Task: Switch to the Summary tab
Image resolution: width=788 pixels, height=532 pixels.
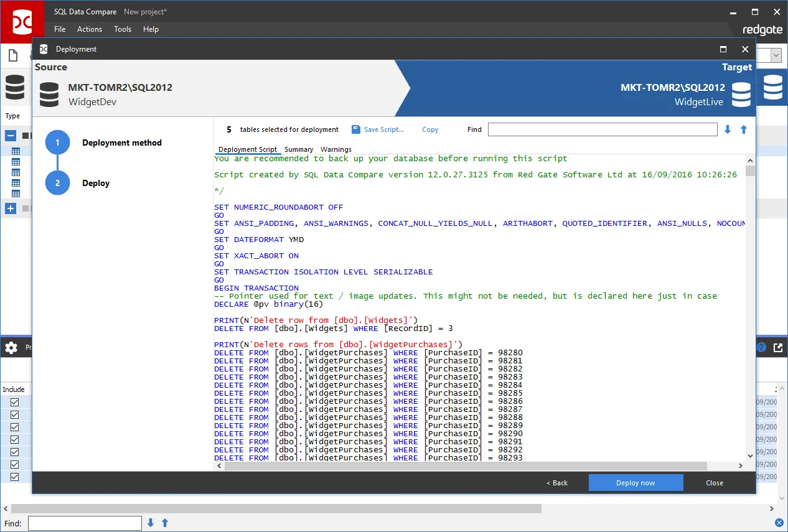Action: (299, 149)
